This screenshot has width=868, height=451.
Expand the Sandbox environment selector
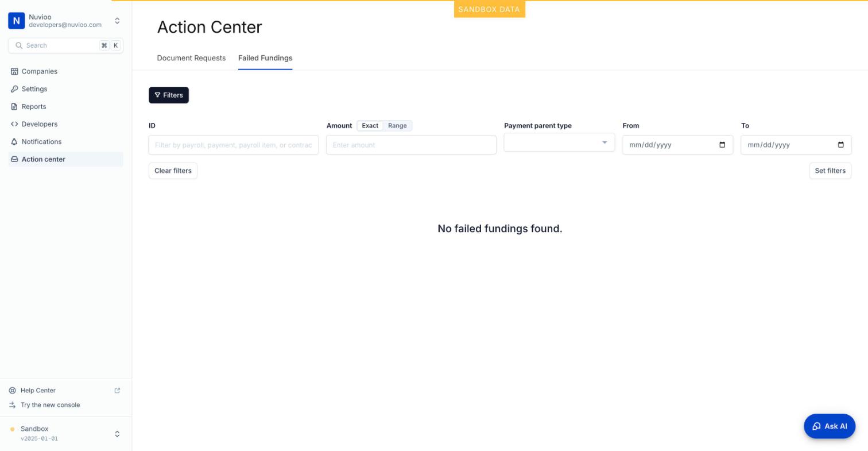click(117, 434)
